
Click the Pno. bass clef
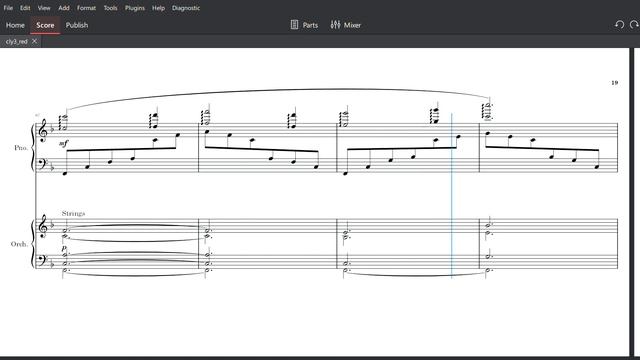click(42, 164)
